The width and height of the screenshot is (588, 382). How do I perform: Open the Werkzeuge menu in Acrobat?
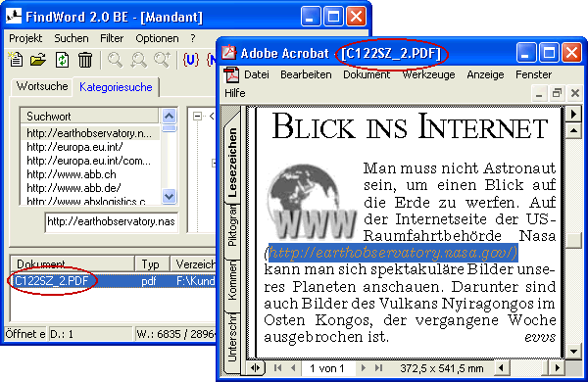[x=428, y=74]
